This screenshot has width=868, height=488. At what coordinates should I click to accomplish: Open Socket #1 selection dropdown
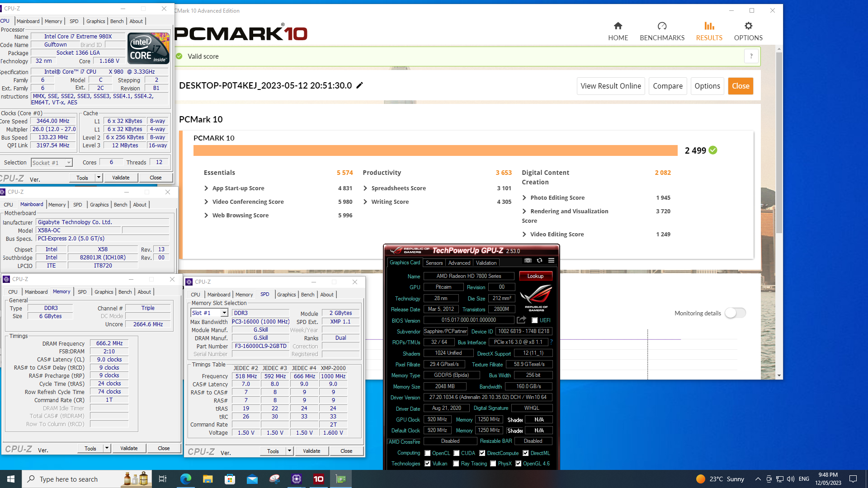(x=69, y=163)
